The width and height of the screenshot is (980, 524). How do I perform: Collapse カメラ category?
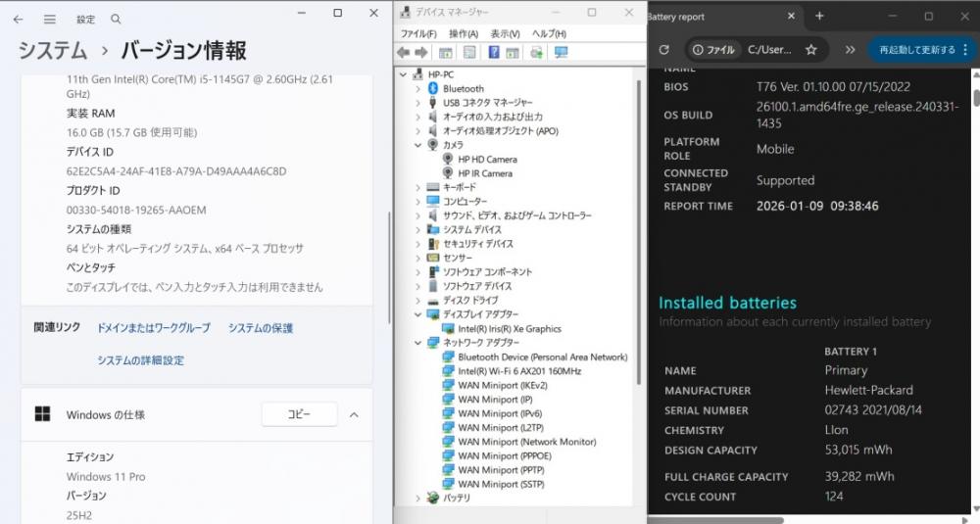point(418,145)
